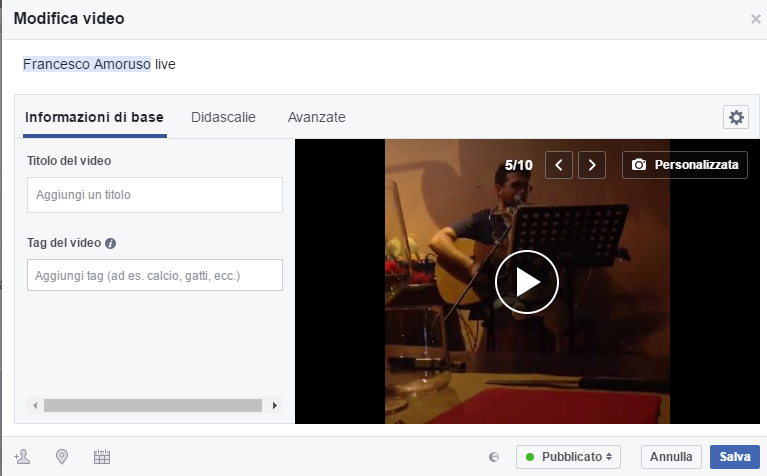Click the Personalizzata custom thumbnail button
The height and width of the screenshot is (476, 767).
coord(685,165)
